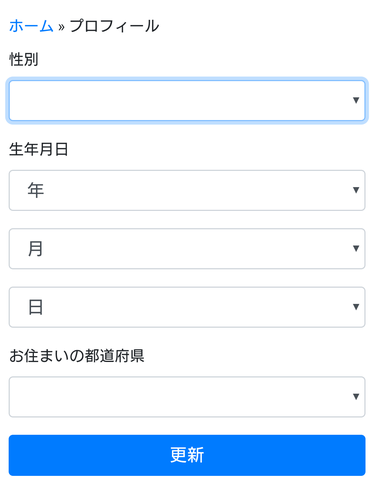Screen dimensions: 381x482
Task: Go to the ホーム breadcrumb link
Action: [31, 26]
